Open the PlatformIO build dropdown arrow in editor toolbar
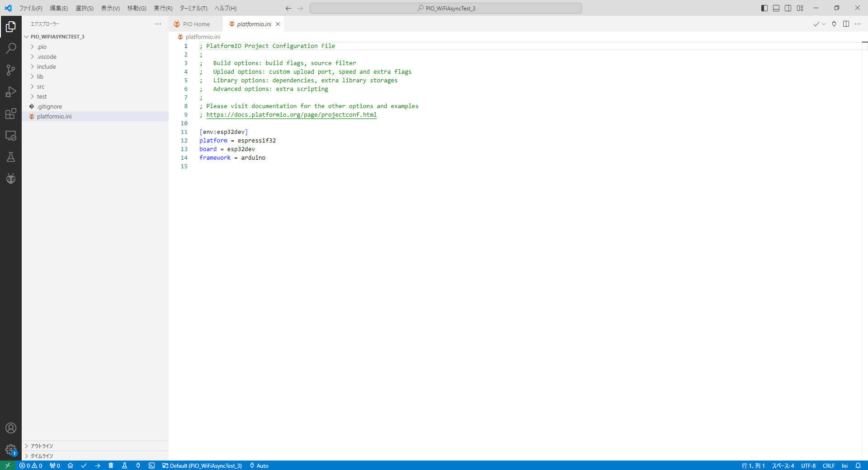This screenshot has height=470, width=868. 824,24
